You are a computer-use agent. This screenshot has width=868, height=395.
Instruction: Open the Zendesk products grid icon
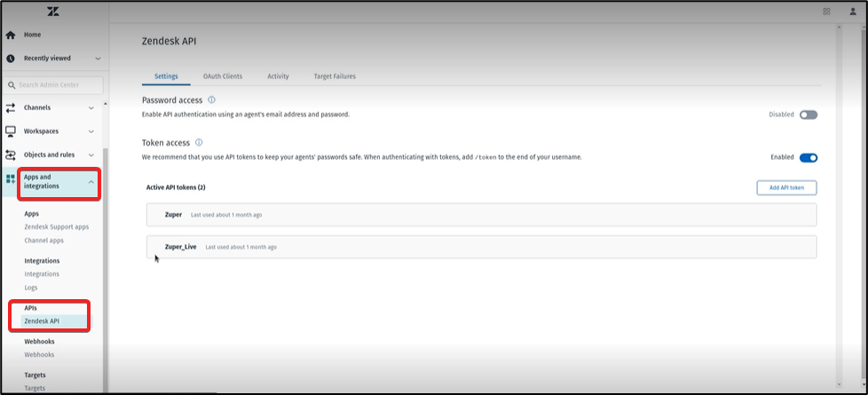click(x=826, y=11)
